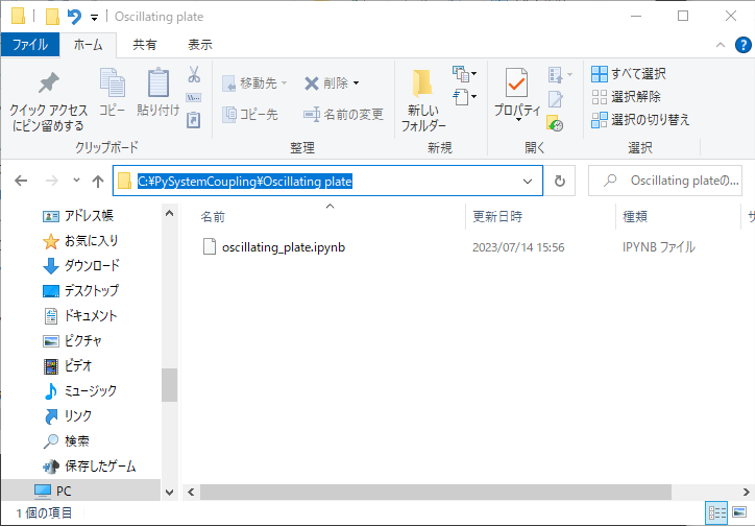Click the horizontal scrollbar of the file list

(x=450, y=492)
